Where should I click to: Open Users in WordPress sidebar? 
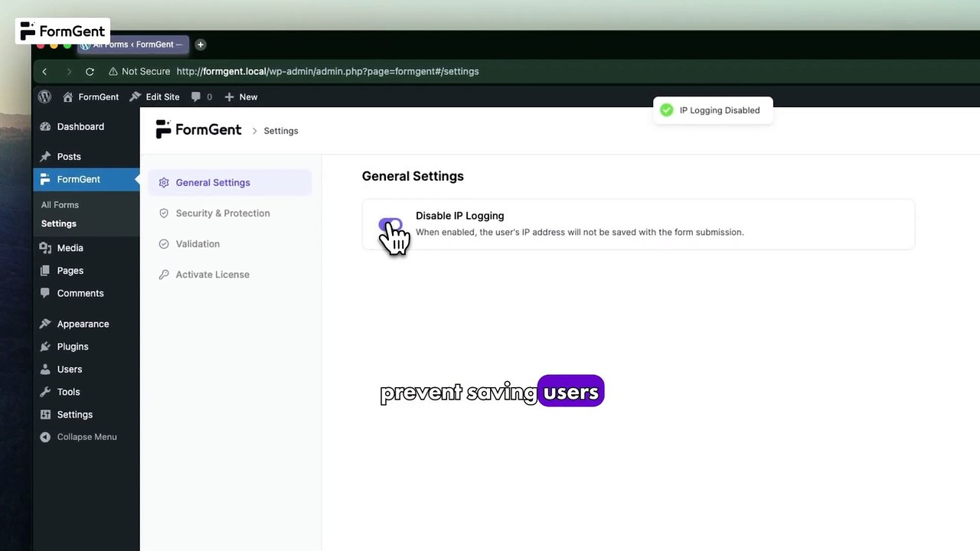tap(86, 369)
